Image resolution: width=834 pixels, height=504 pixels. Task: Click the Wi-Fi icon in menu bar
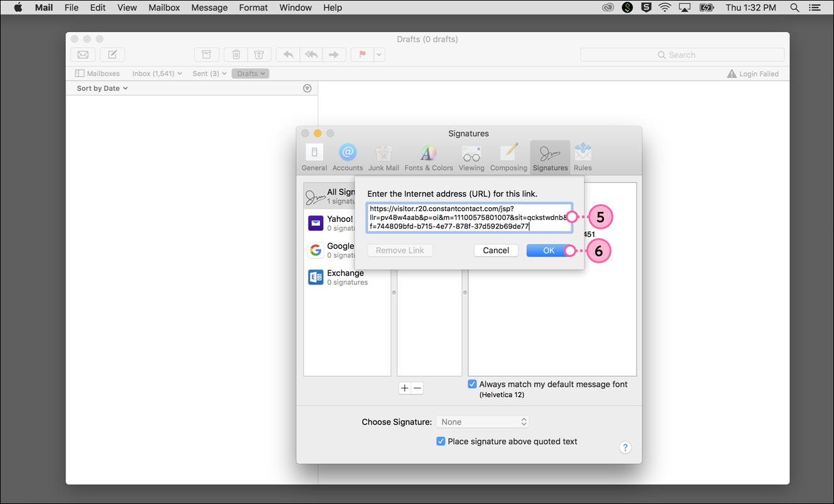(665, 8)
